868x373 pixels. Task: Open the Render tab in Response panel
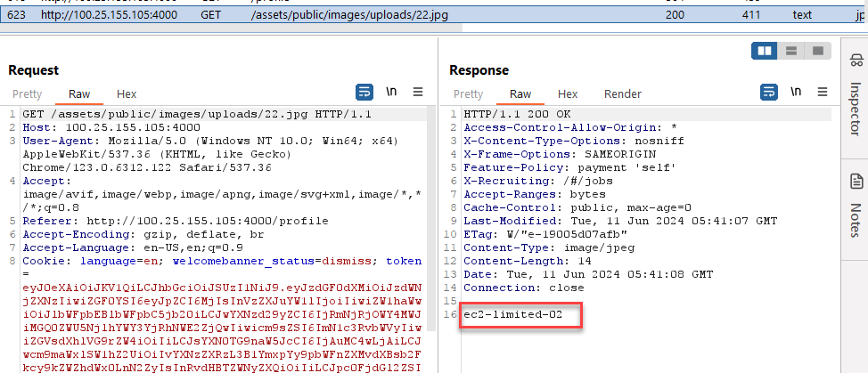click(622, 93)
